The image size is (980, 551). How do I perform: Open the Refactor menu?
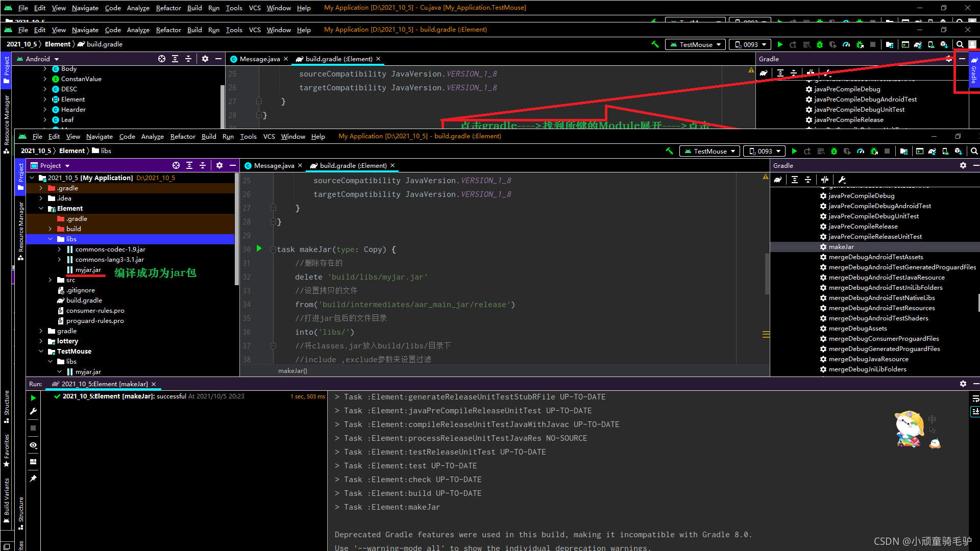click(183, 136)
